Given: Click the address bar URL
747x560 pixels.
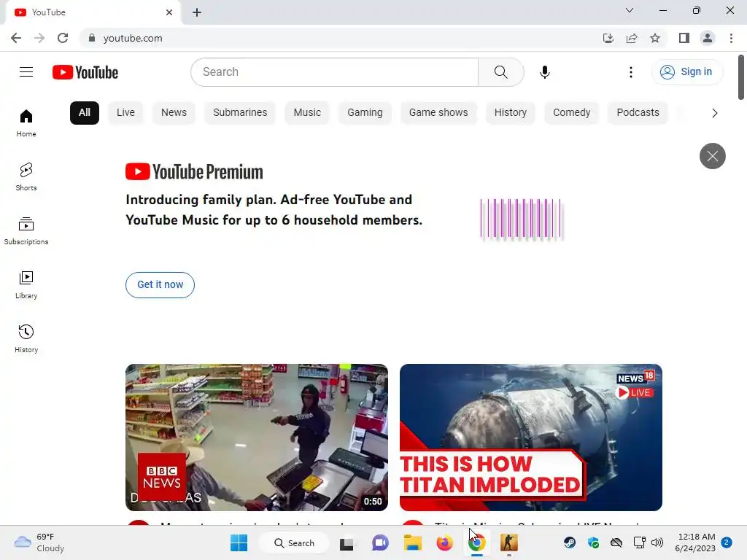Looking at the screenshot, I should [x=133, y=38].
